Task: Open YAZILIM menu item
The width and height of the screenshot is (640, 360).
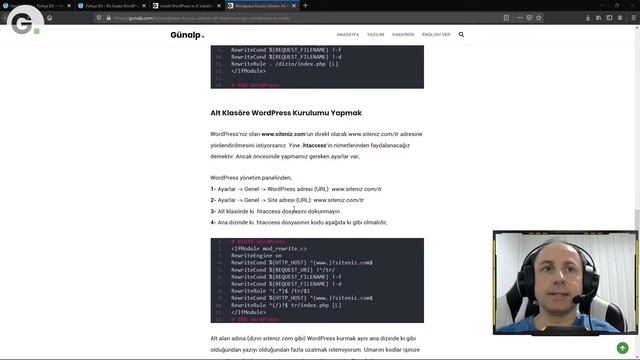Action: coord(376,35)
